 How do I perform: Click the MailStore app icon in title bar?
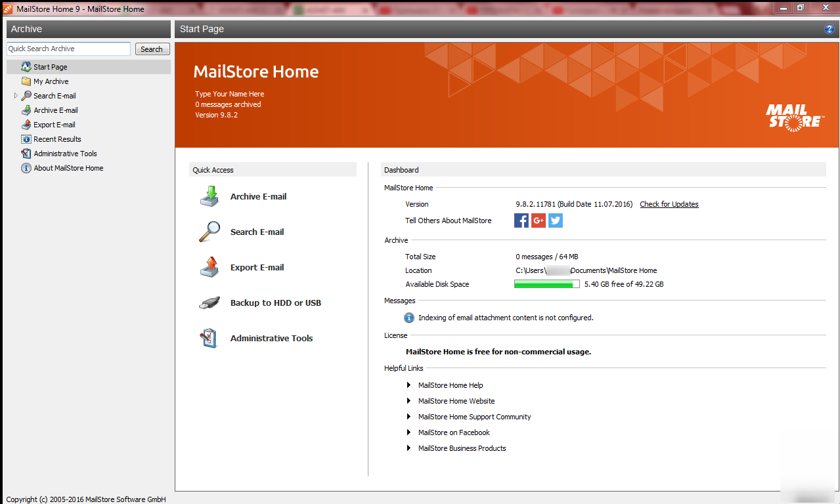coord(9,9)
